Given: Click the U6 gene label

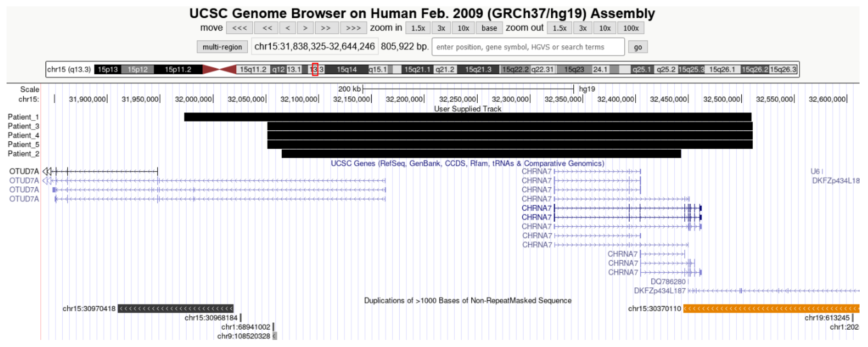Looking at the screenshot, I should [x=815, y=171].
